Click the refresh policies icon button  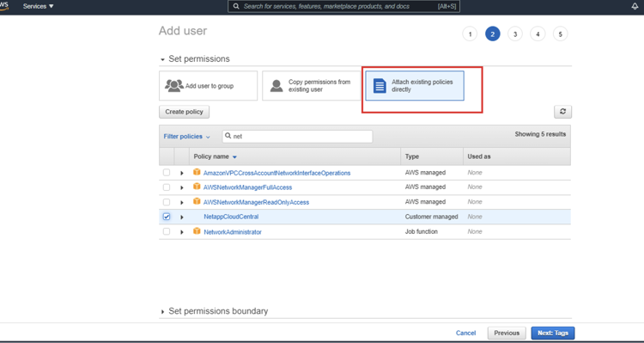[562, 112]
